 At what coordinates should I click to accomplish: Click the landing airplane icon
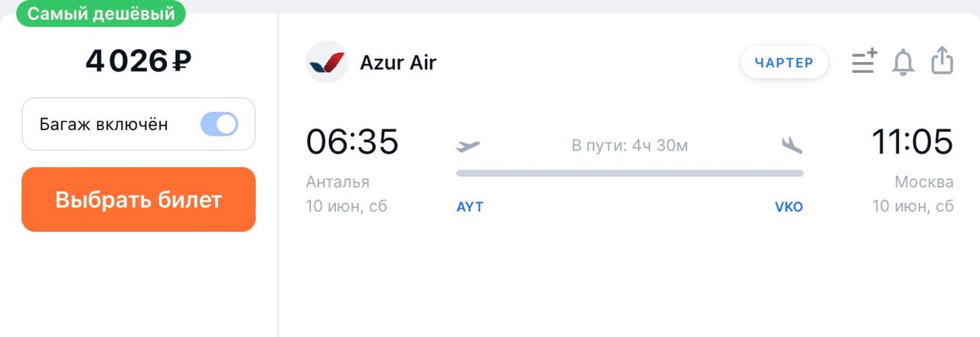tap(792, 145)
